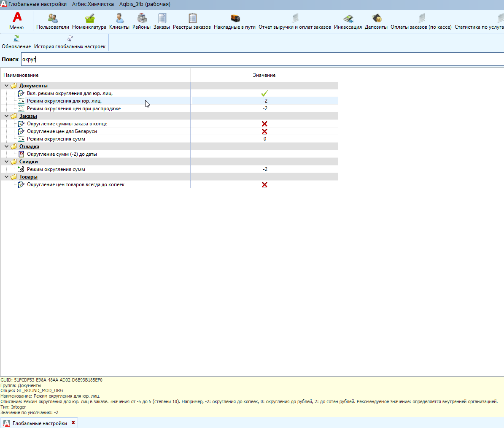Click the Заказы group label in tree
The image size is (504, 428).
click(x=28, y=116)
